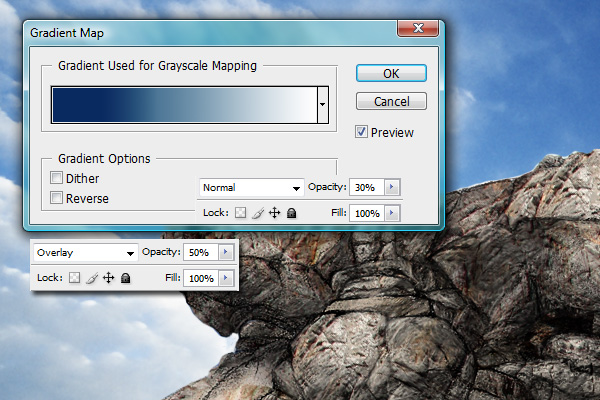Click the blue-to-white gradient bar to edit
Image resolution: width=600 pixels, height=400 pixels.
point(185,105)
